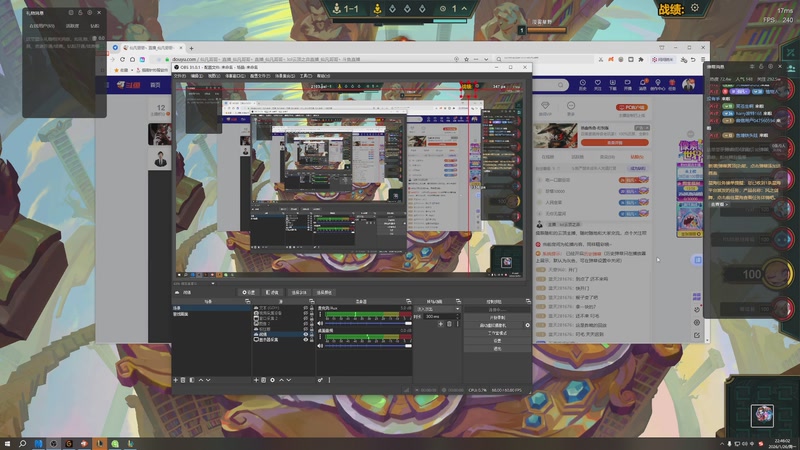Toggle lock on 文本 (GDI+) source
This screenshot has height=450, width=800.
point(312,308)
